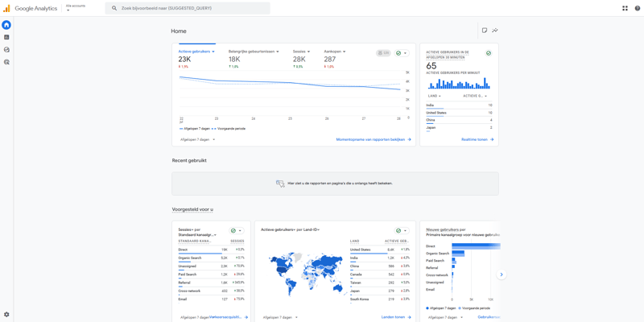Click the Realtime tonen link

477,139
